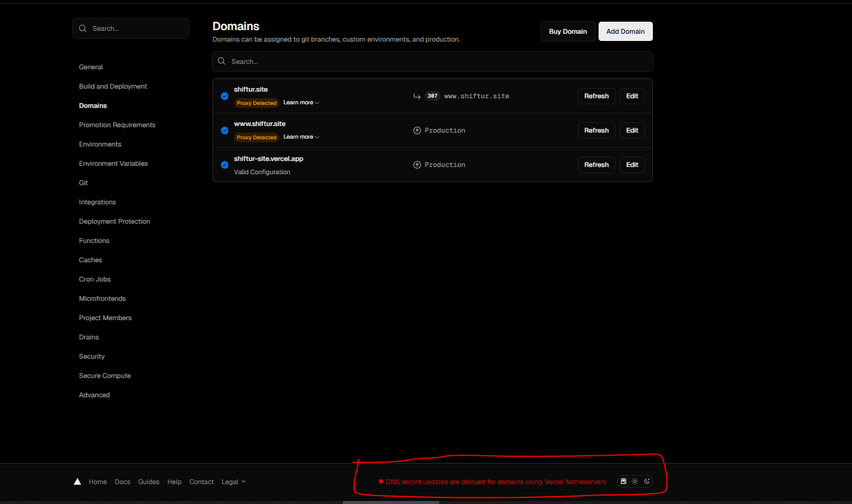The height and width of the screenshot is (504, 852).
Task: Select the system theme icon in footer
Action: [x=624, y=481]
